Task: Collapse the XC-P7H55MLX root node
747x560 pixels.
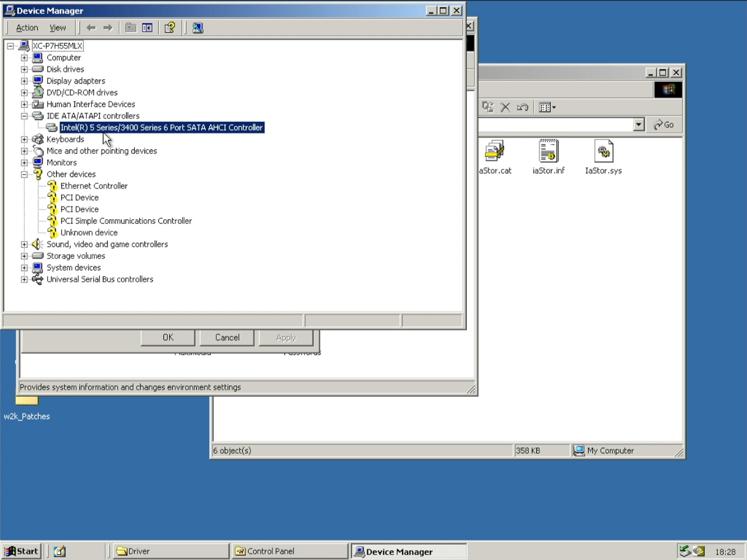Action: tap(10, 46)
